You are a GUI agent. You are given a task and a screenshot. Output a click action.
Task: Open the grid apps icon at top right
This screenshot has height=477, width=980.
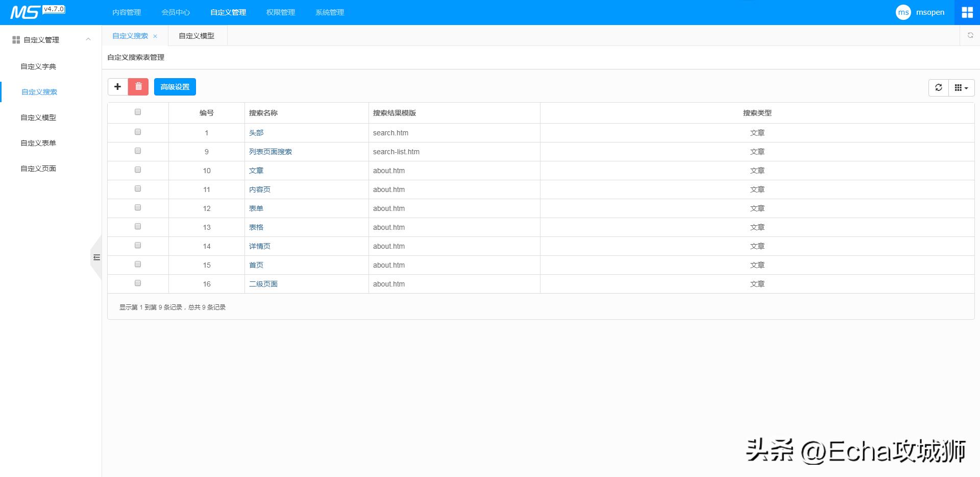pos(967,12)
